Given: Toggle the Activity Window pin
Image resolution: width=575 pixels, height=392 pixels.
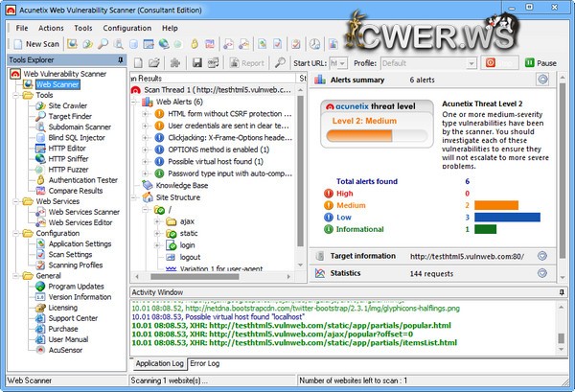Looking at the screenshot, I should click(x=562, y=292).
